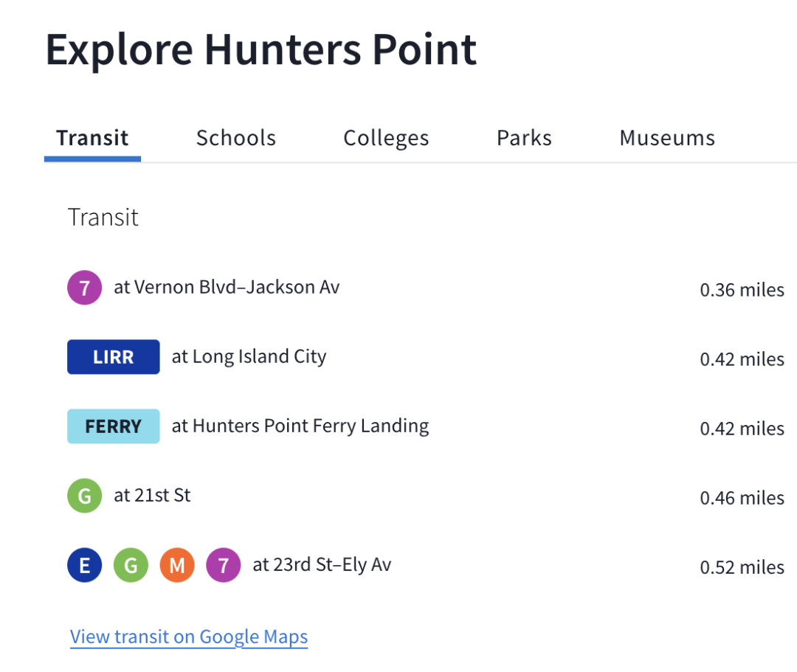Select the Parks tab
This screenshot has height=672, width=797.
pyautogui.click(x=524, y=138)
